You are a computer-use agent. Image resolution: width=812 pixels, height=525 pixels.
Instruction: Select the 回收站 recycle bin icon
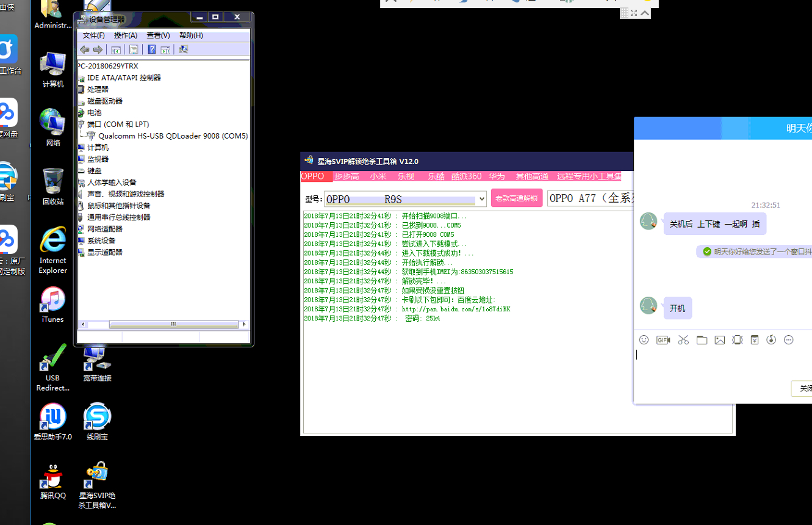(x=53, y=187)
